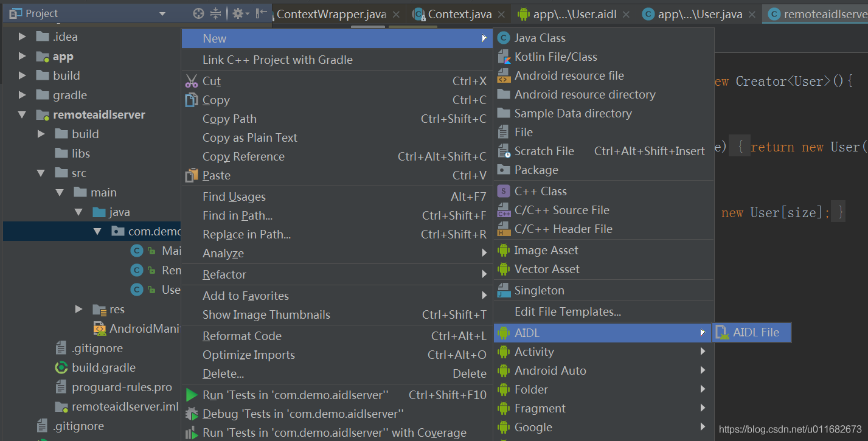Open the Android Auto submenu

(x=603, y=370)
